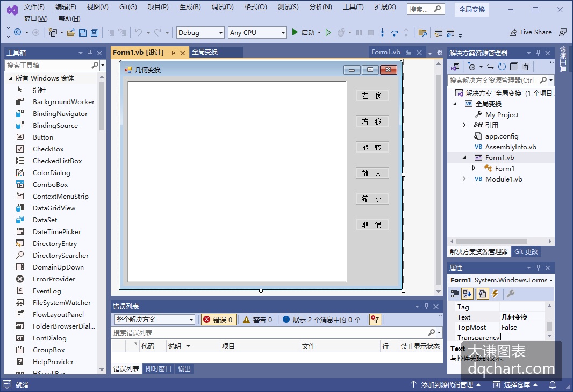Pin the Toolbox panel with pushpin icon
Image resolution: width=573 pixels, height=392 pixels.
tap(90, 53)
